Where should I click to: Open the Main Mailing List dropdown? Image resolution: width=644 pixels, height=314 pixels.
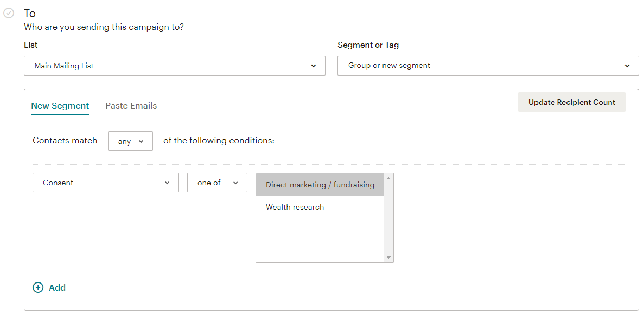pyautogui.click(x=175, y=66)
